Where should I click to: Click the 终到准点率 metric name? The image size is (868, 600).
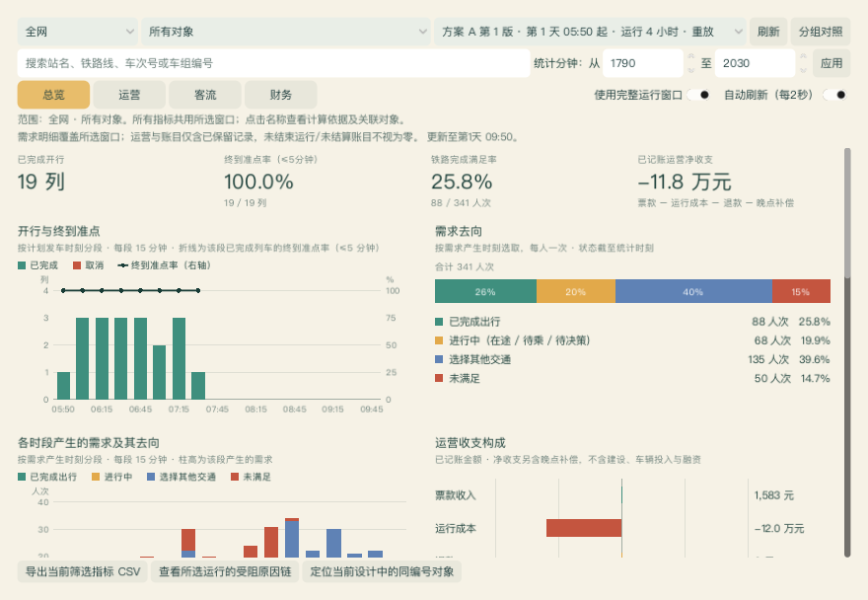tap(270, 160)
